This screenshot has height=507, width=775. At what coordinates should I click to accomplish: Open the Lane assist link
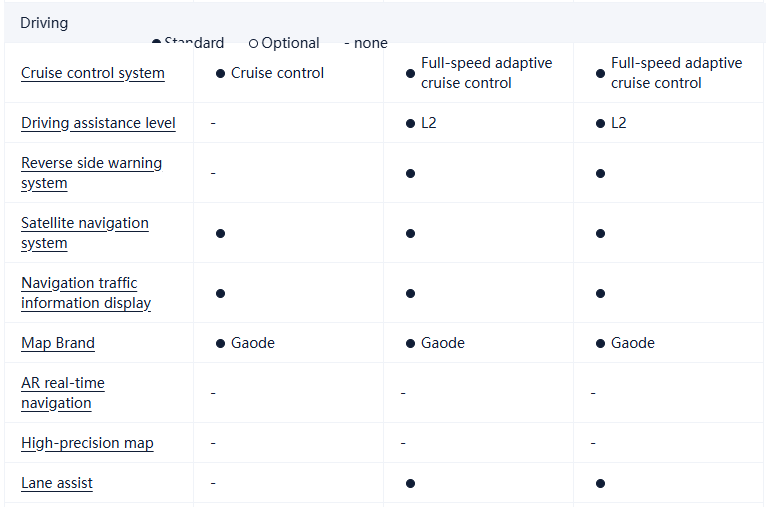pos(57,483)
